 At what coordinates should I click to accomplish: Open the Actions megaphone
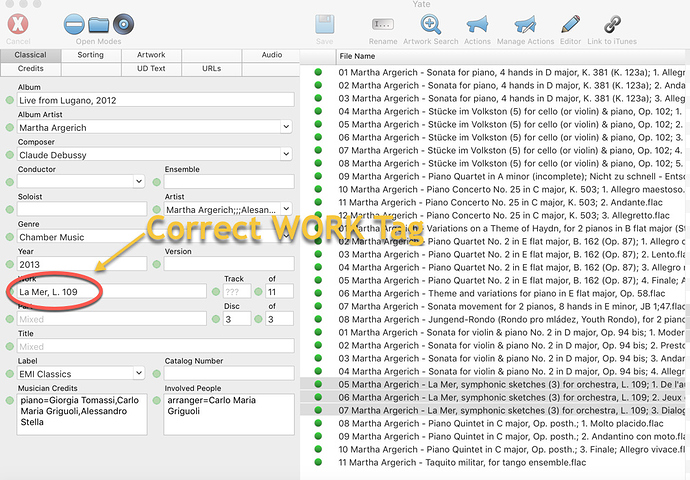pyautogui.click(x=477, y=24)
